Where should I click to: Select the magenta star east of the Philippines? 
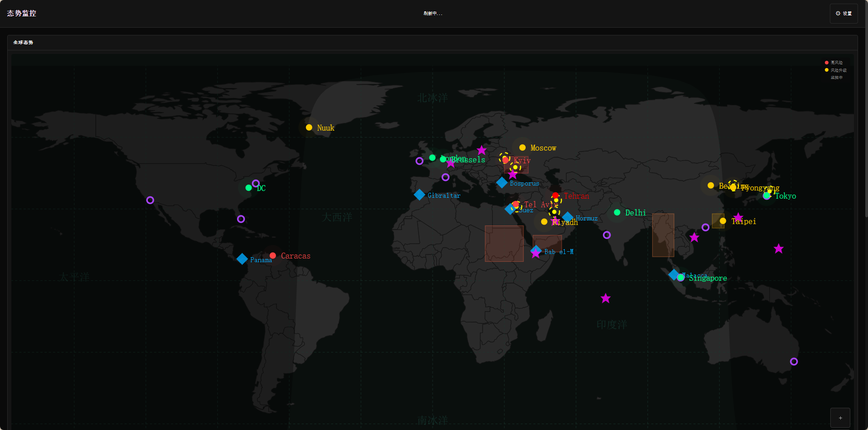pos(779,249)
